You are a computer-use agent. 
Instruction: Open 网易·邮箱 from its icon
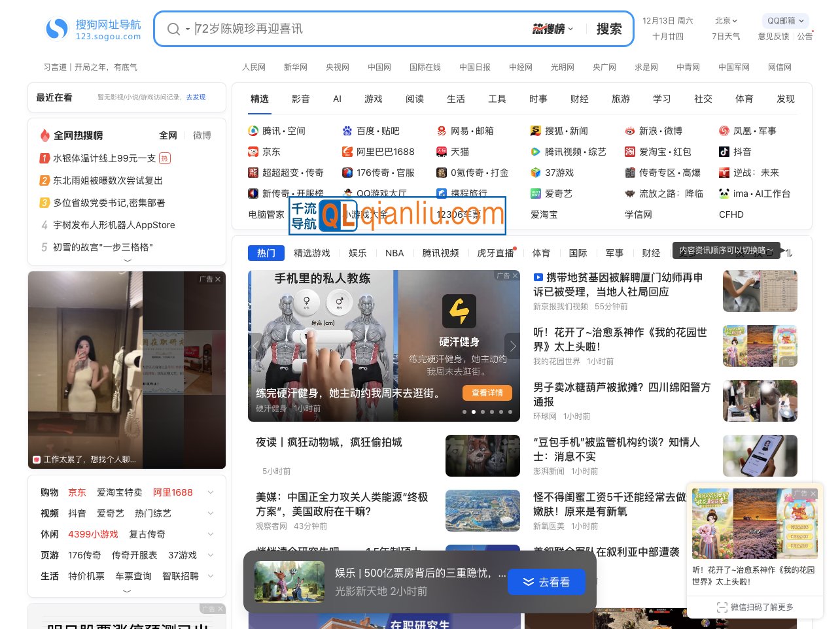(442, 131)
